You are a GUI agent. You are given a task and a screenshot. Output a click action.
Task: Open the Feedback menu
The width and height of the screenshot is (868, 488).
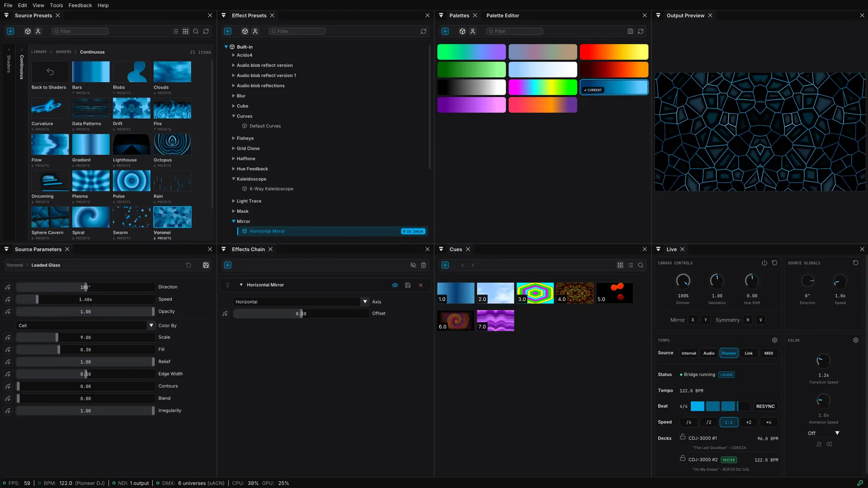[x=80, y=5]
